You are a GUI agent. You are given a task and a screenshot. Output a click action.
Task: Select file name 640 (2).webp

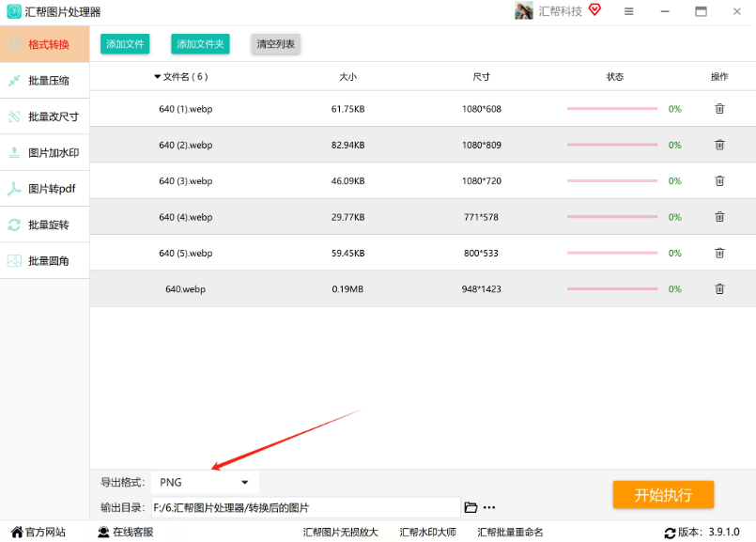pos(186,145)
